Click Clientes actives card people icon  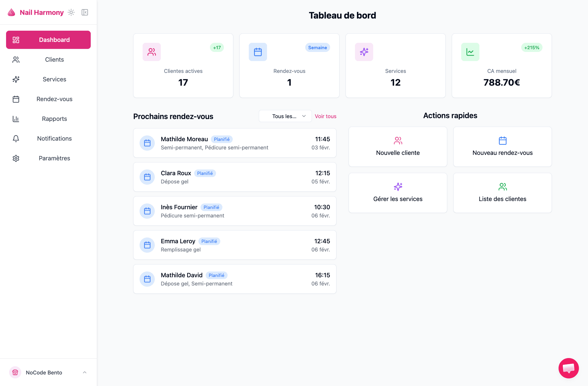[152, 52]
